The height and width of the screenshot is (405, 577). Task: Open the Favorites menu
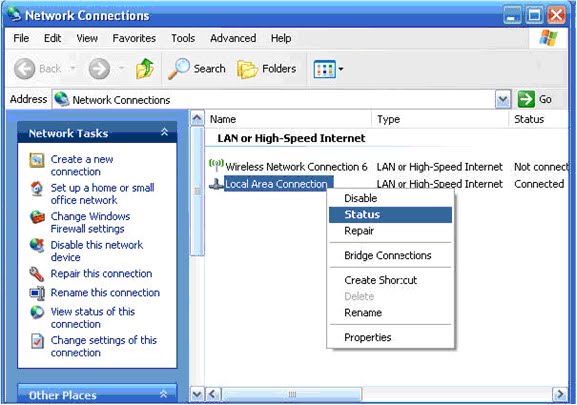point(134,38)
